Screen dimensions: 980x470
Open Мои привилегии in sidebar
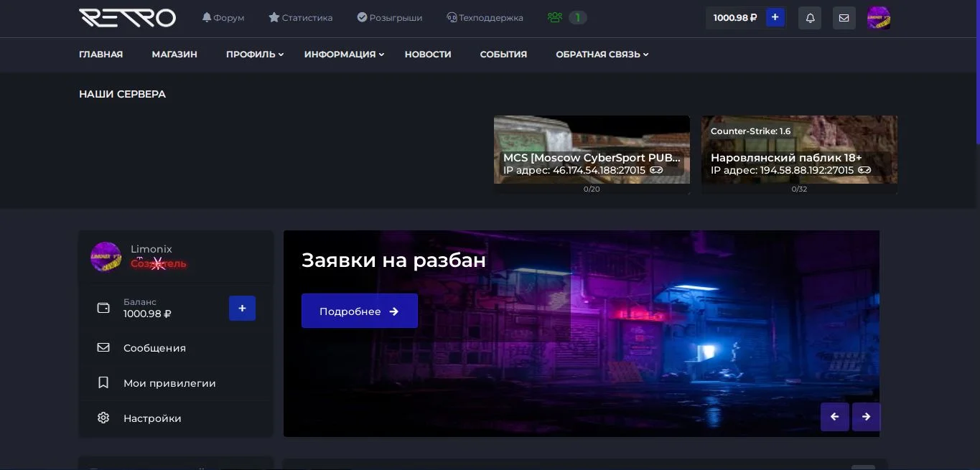[x=169, y=383]
